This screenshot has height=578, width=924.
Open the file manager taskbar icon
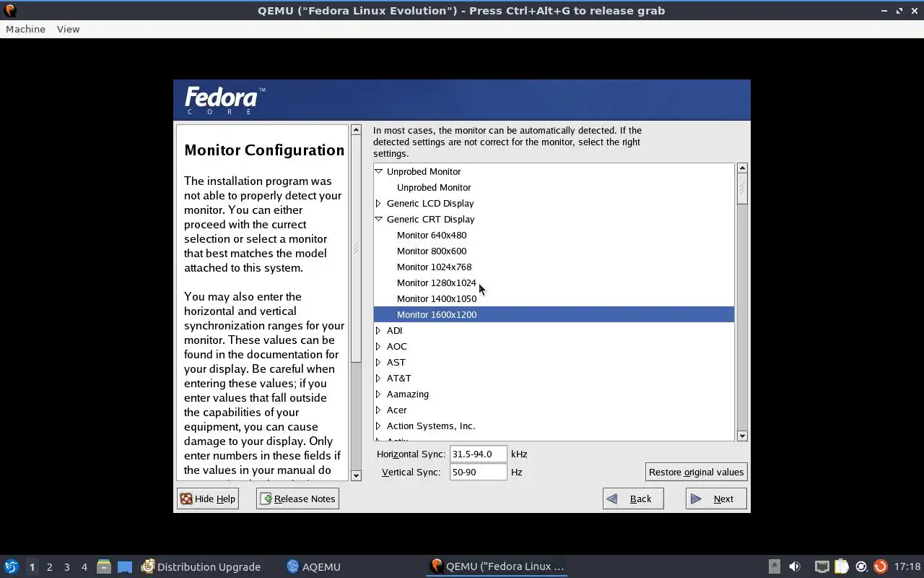click(x=104, y=566)
